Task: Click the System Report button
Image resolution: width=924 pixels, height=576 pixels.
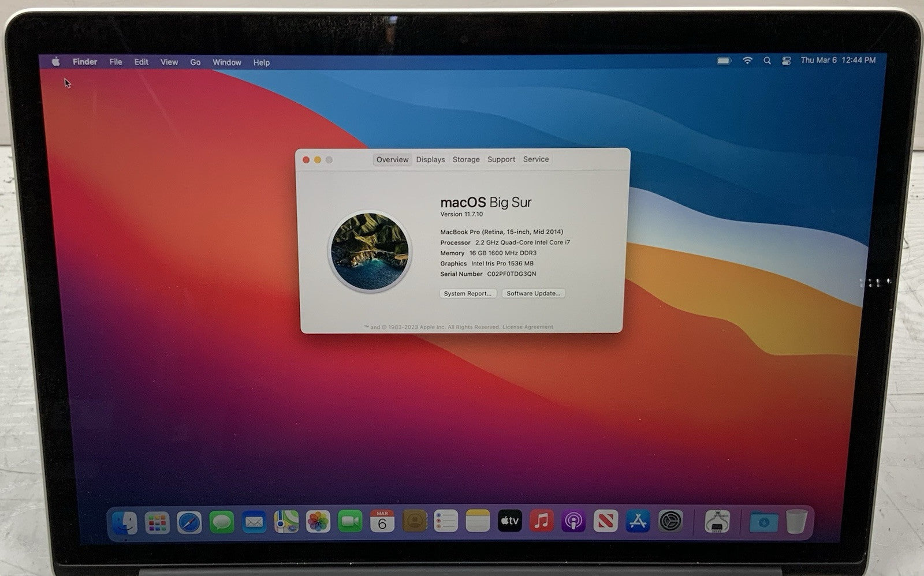Action: coord(468,293)
